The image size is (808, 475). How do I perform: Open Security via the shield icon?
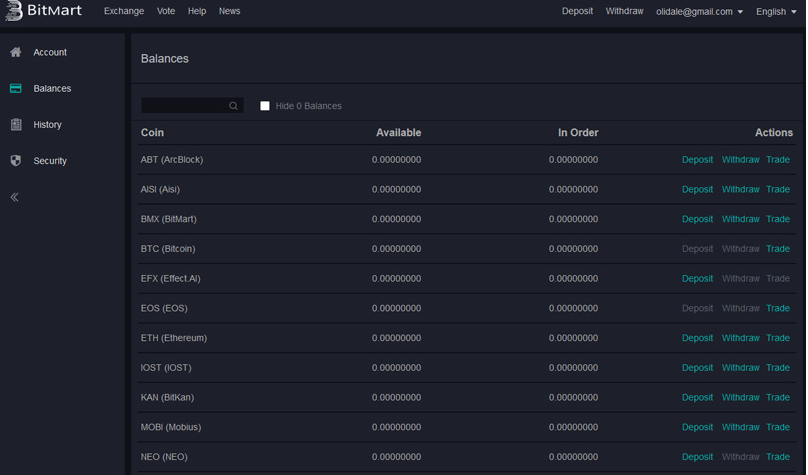[x=16, y=161]
